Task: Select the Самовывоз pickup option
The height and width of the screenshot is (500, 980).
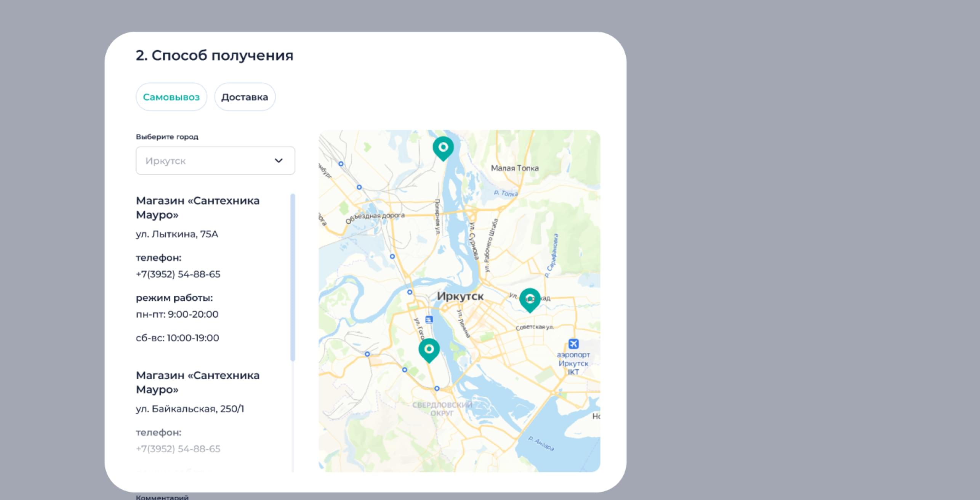Action: click(171, 97)
